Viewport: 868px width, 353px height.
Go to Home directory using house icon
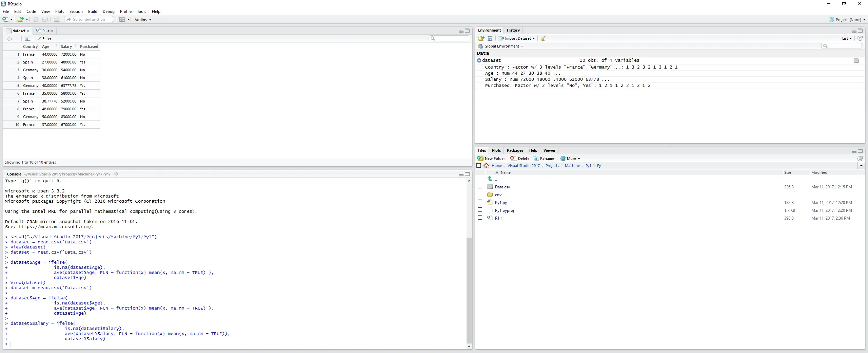click(x=486, y=166)
